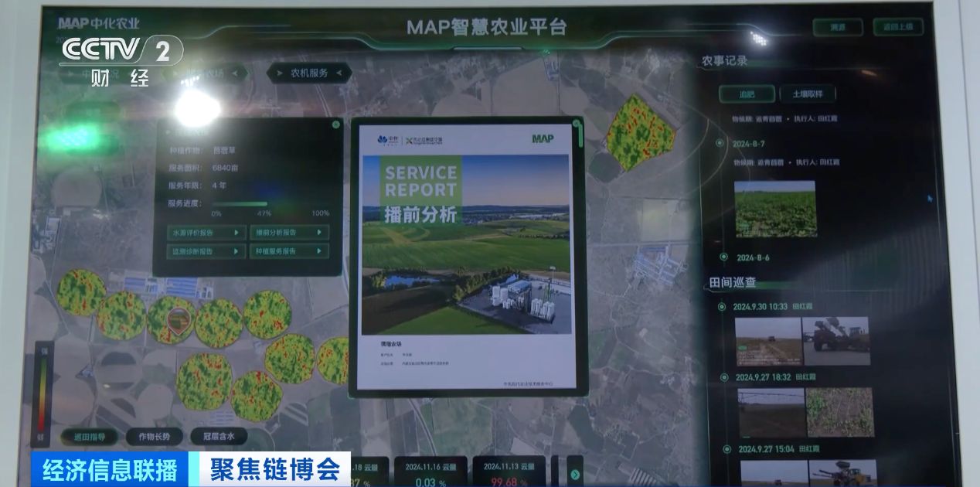Switch to the 追肥 record tab
980x487 pixels.
747,94
